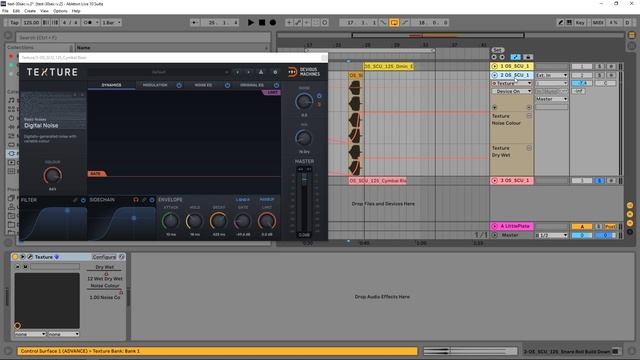The height and width of the screenshot is (360, 640).
Task: Open the Create menu
Action: [30, 11]
